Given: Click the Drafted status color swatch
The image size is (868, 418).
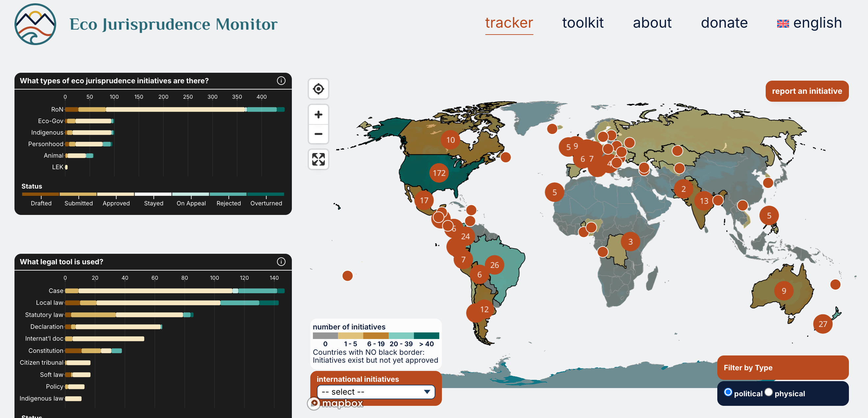Looking at the screenshot, I should (x=40, y=194).
